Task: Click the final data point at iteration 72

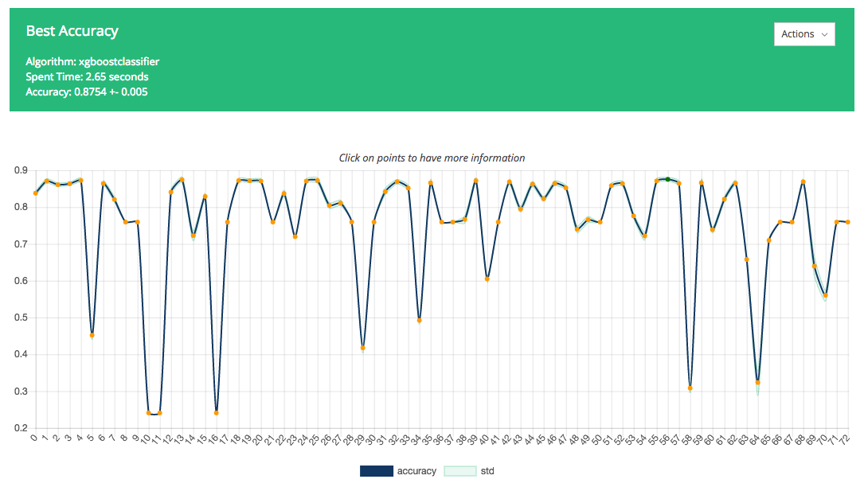Action: 847,220
